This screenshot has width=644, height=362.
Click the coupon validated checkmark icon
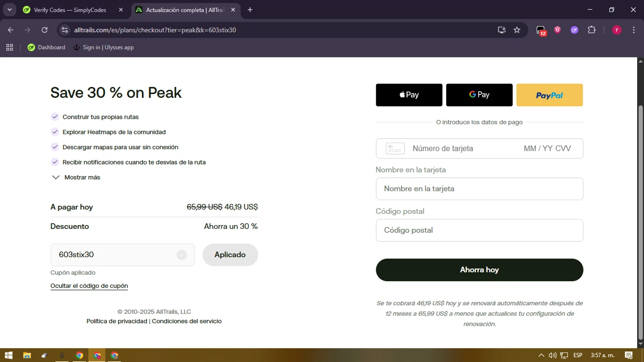click(182, 255)
